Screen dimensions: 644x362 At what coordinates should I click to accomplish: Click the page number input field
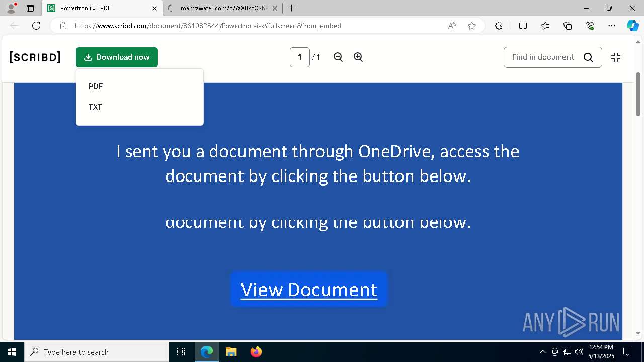click(x=300, y=57)
